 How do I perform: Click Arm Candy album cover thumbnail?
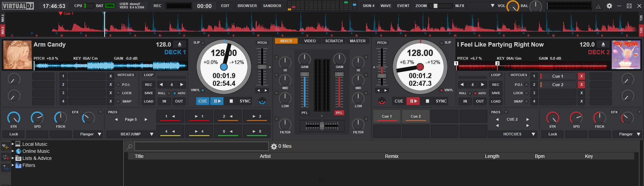pos(17,55)
